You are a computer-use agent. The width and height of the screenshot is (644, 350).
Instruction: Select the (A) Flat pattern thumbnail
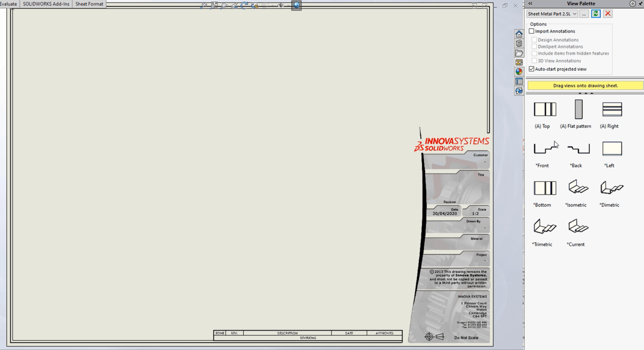click(579, 109)
